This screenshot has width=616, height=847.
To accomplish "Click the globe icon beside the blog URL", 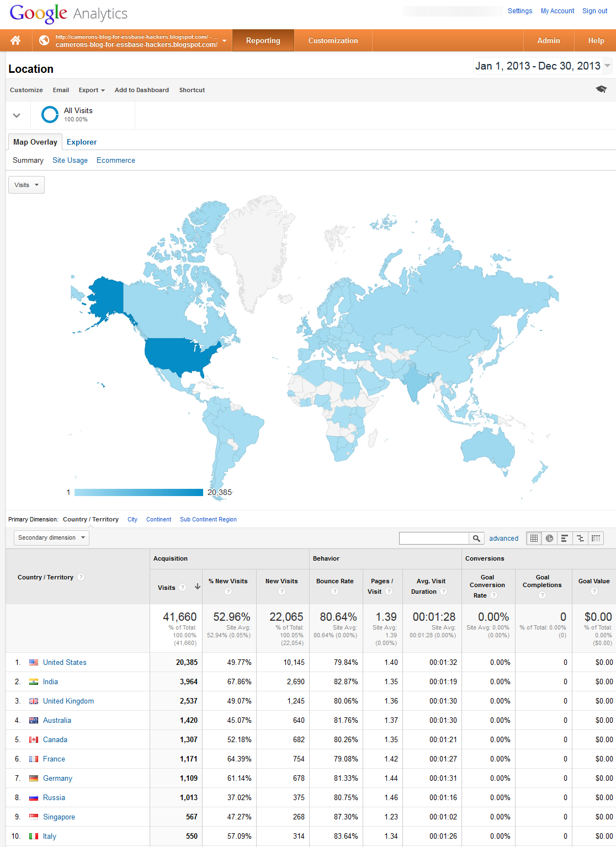I will (x=44, y=40).
